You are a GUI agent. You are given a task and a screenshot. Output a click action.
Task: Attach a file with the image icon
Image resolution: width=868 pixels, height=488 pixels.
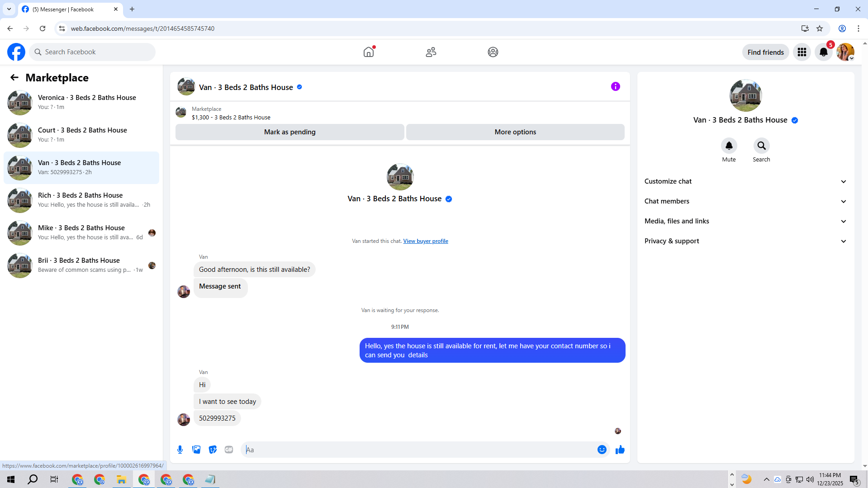[196, 450]
